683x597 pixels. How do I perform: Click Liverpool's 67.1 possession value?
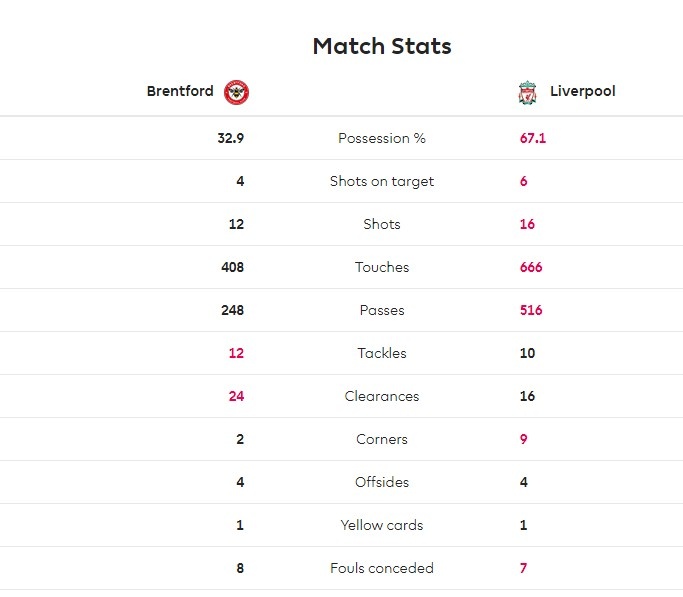[533, 138]
